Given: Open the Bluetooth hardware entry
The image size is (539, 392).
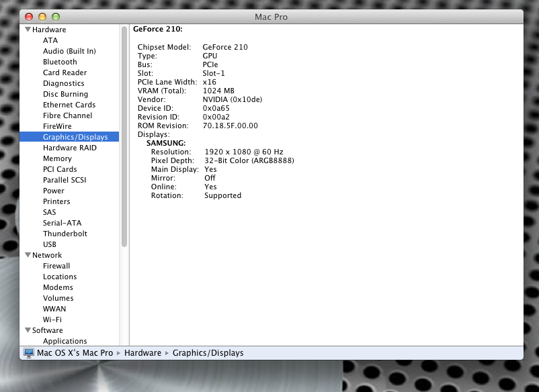Looking at the screenshot, I should (60, 62).
